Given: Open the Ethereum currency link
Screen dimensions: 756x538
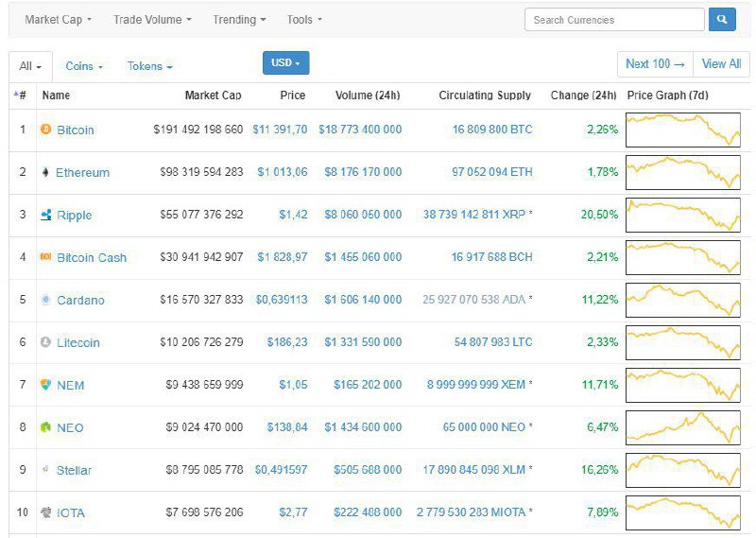Looking at the screenshot, I should 82,172.
